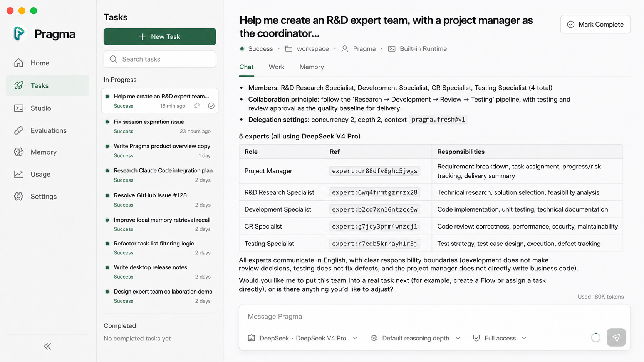Click the Full access shield icon
Viewport: 644px width, 362px height.
click(476, 338)
